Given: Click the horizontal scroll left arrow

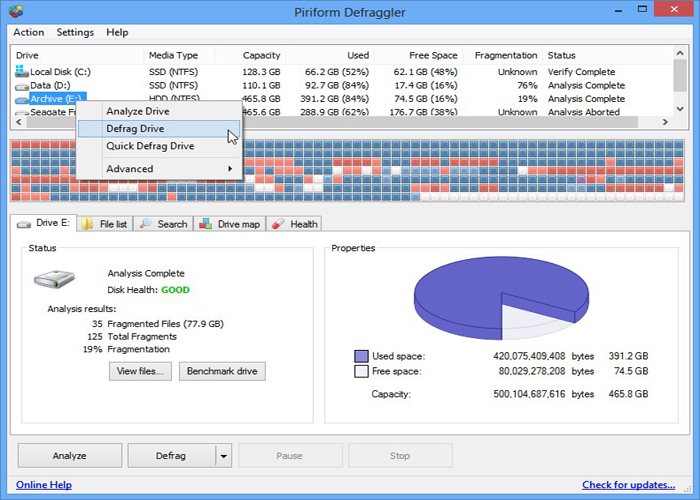Looking at the screenshot, I should 19,122.
